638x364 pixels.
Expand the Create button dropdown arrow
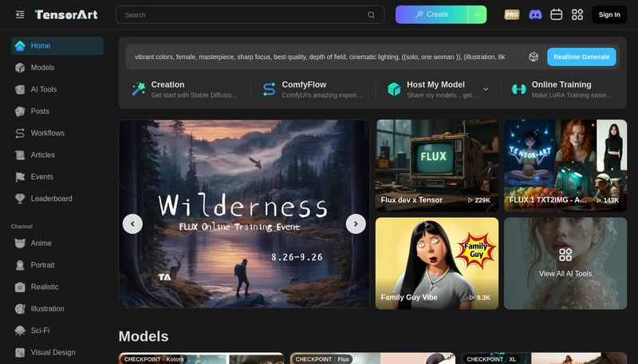click(477, 14)
